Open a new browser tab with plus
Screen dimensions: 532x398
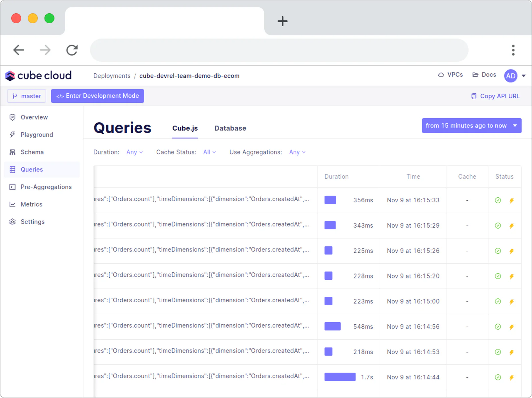(x=282, y=21)
